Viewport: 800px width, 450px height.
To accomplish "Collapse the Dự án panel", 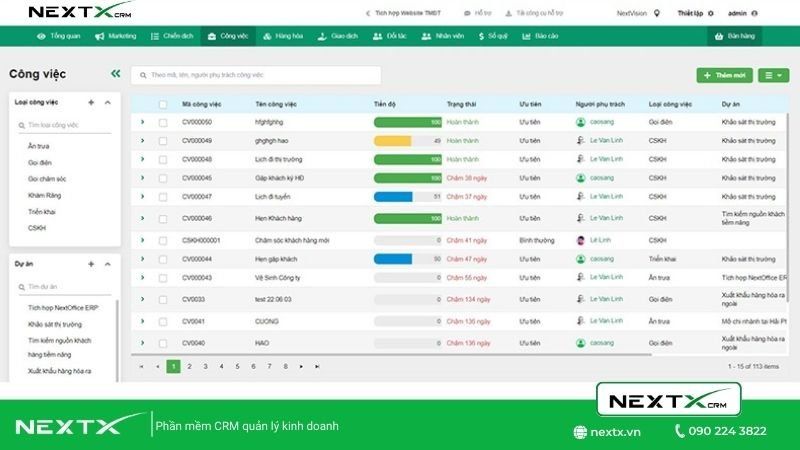I will [108, 264].
